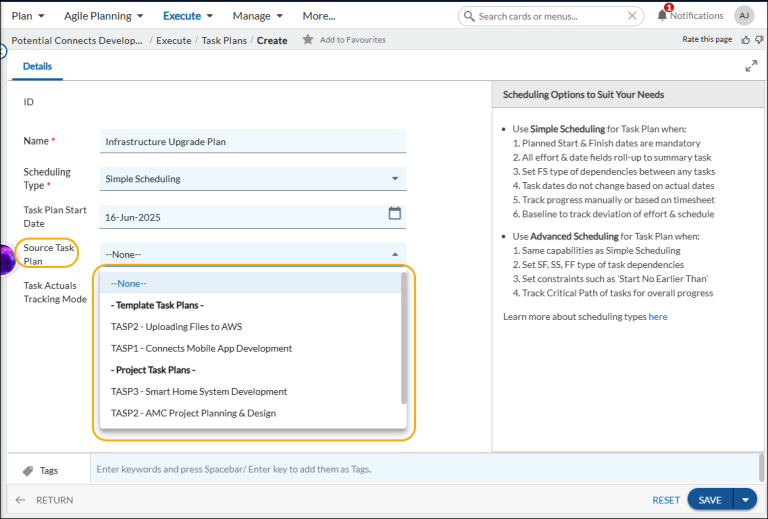Click the purple assistant orb
This screenshot has height=519, width=768.
click(7, 259)
